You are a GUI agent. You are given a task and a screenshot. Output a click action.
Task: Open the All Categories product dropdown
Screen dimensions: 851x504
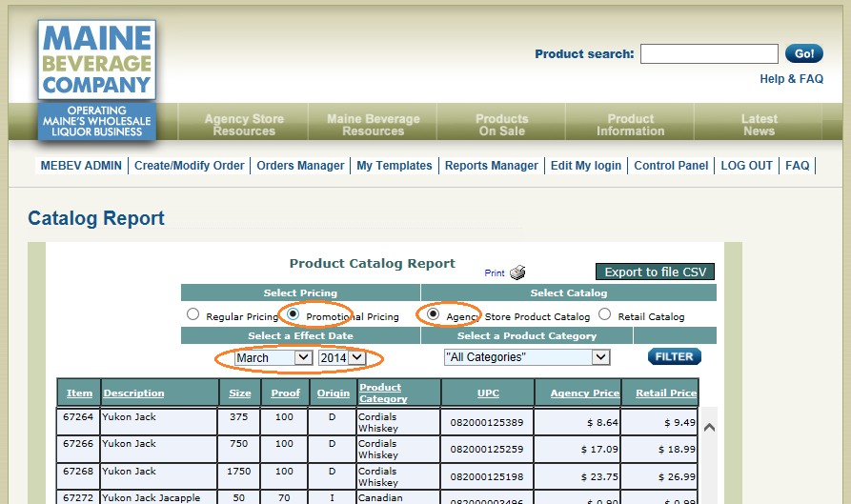click(x=527, y=357)
